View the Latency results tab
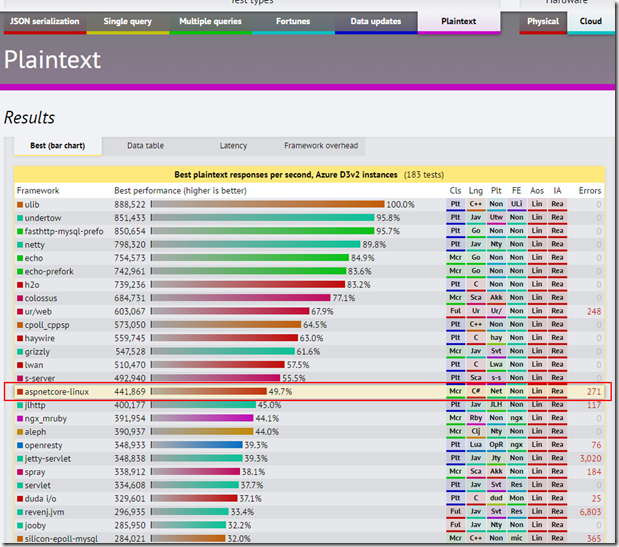619x547 pixels. click(233, 146)
